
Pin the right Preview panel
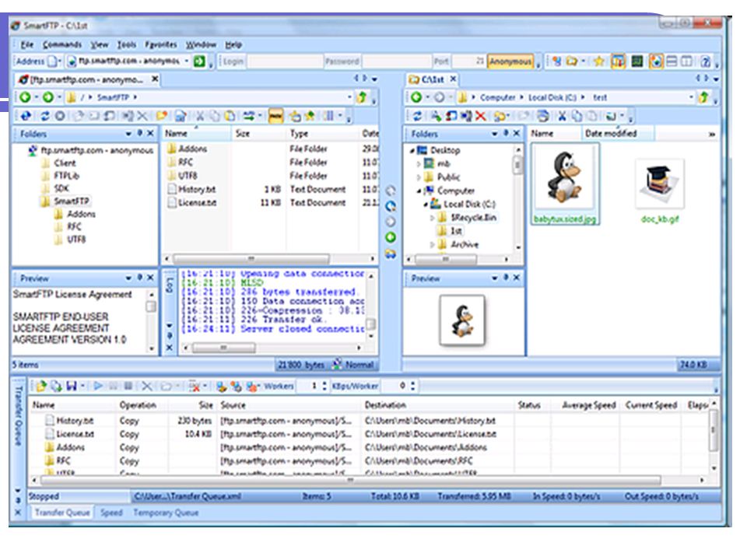coord(506,278)
